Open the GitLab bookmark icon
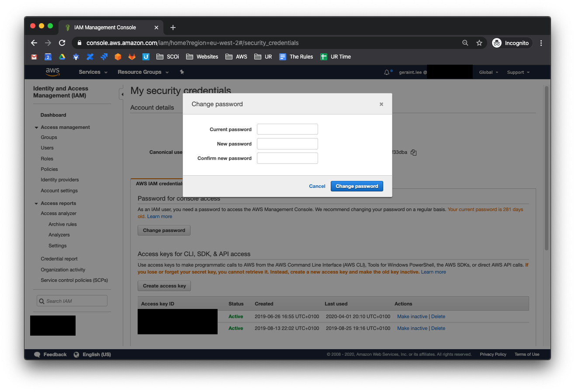The width and height of the screenshot is (575, 392). coord(132,57)
